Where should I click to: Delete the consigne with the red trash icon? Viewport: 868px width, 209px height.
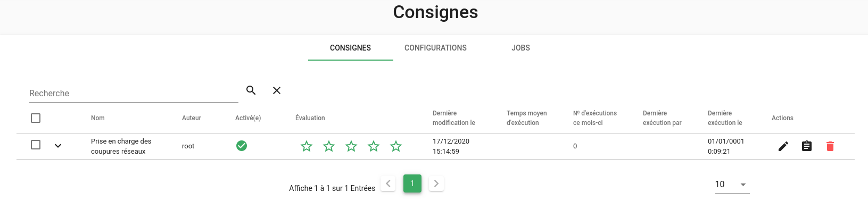pos(830,146)
